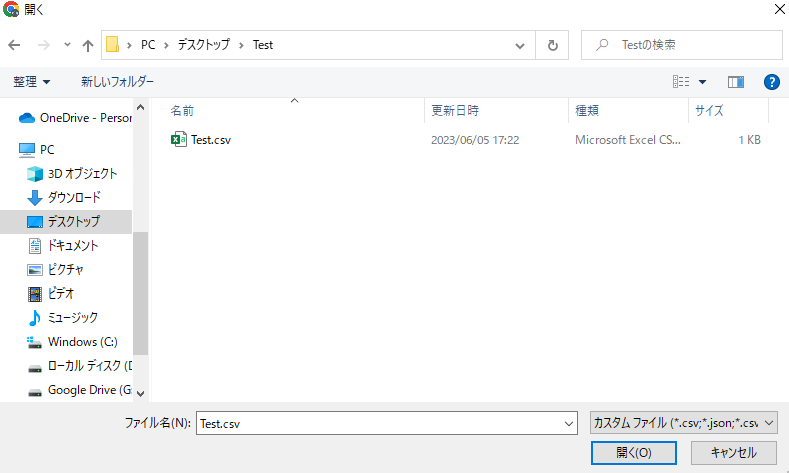
Task: Click the 開く(O) button
Action: pos(634,453)
